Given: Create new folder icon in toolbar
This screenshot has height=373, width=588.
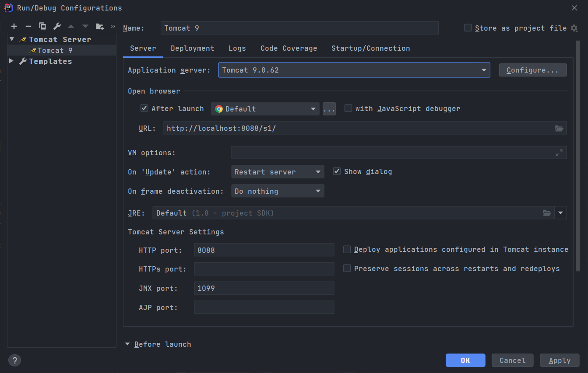Looking at the screenshot, I should coord(100,26).
